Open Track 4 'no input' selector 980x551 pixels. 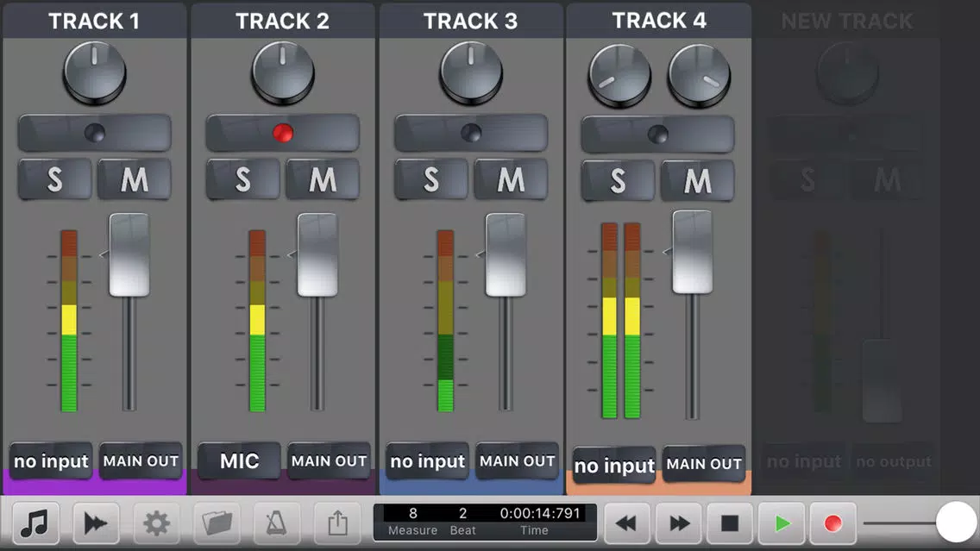pos(614,465)
